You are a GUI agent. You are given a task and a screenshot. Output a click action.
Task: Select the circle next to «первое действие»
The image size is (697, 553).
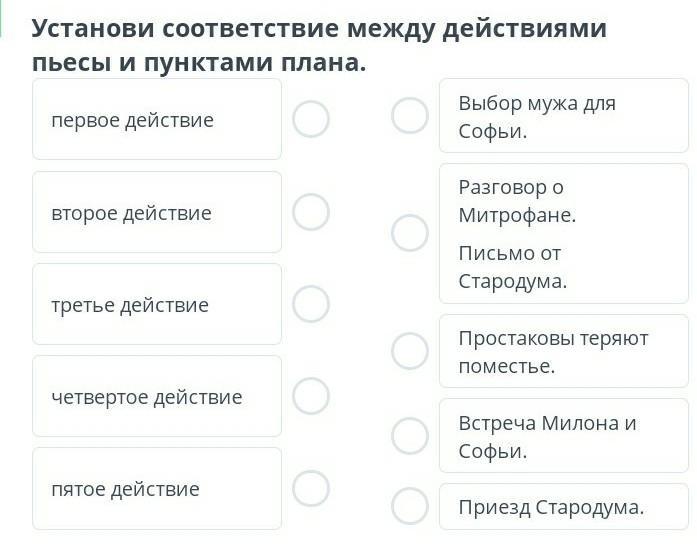tap(311, 119)
